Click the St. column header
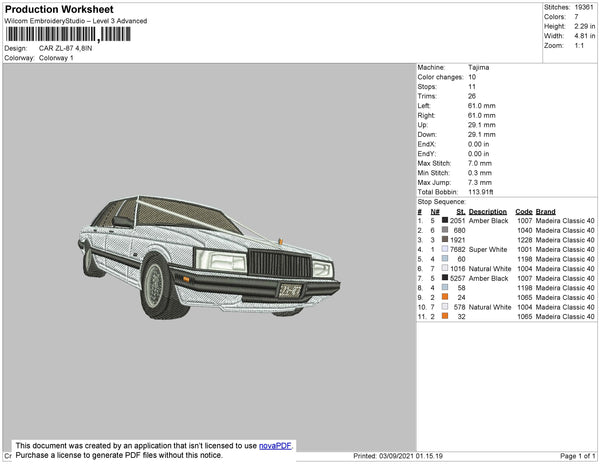This screenshot has height=464, width=600. (460, 211)
